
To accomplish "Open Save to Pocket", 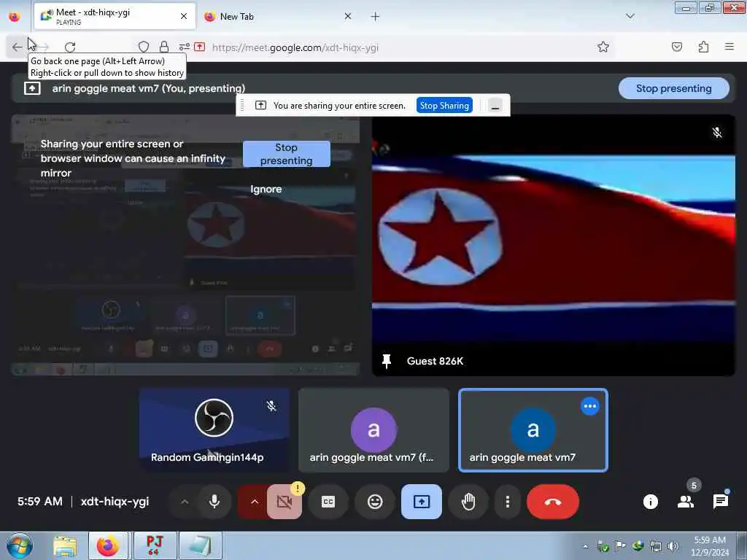I will tap(676, 47).
